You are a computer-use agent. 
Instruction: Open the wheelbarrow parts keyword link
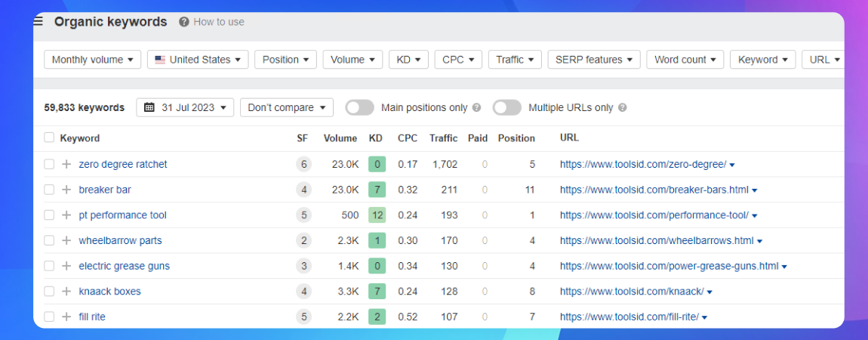tap(121, 241)
